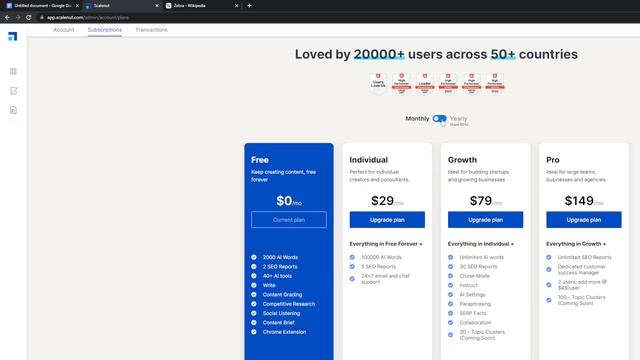
Task: Click the Free plan title
Action: 260,160
